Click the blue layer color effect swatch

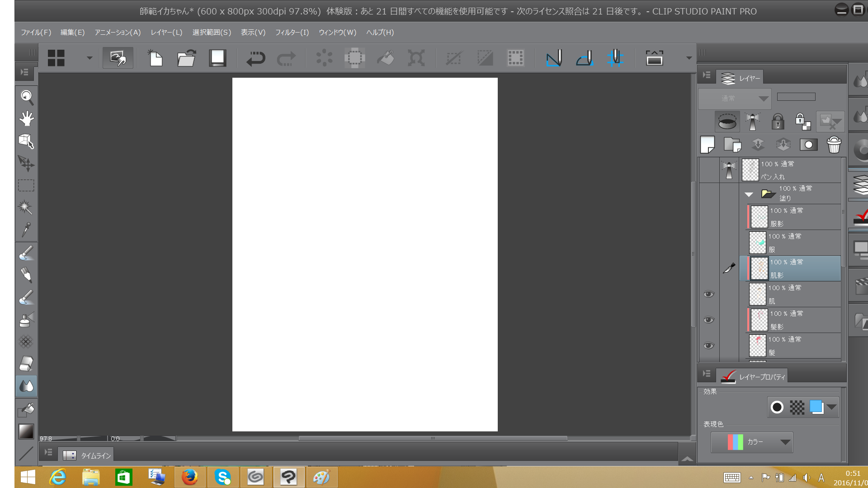coord(816,407)
